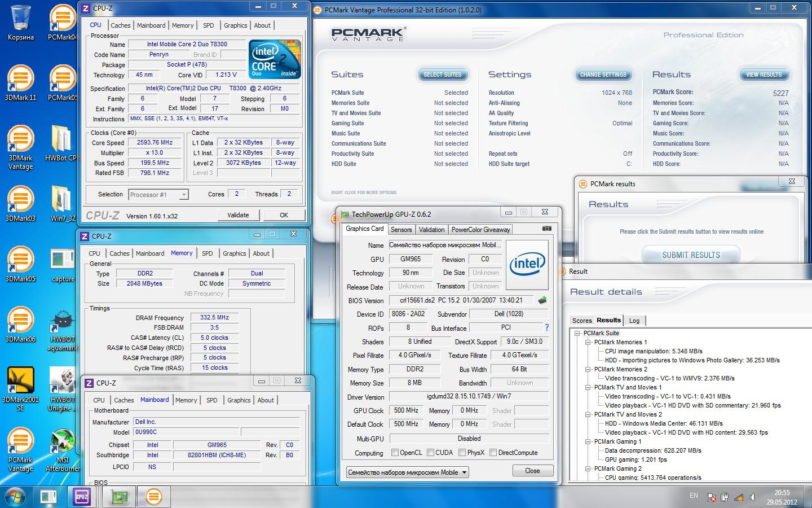Click the EN language indicator in taskbar
Image resolution: width=812 pixels, height=508 pixels.
(x=694, y=496)
